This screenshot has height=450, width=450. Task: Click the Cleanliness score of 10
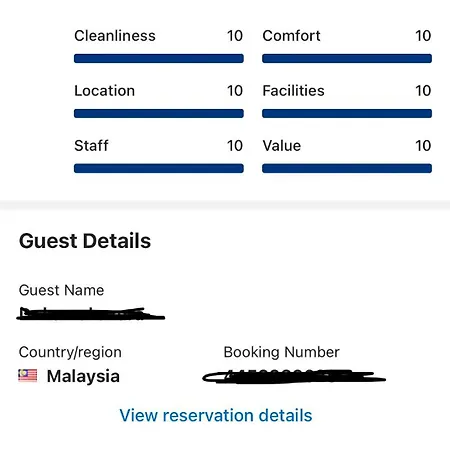tap(235, 36)
